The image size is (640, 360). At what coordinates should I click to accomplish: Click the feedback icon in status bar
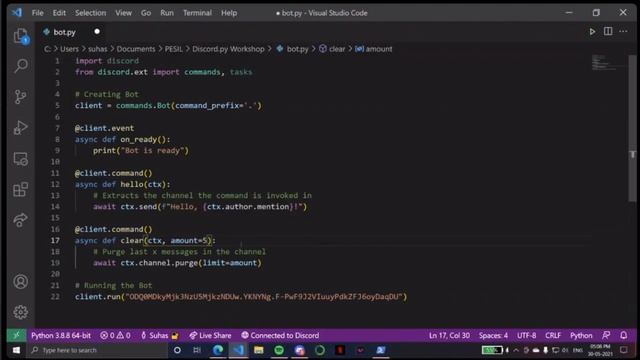[607, 335]
